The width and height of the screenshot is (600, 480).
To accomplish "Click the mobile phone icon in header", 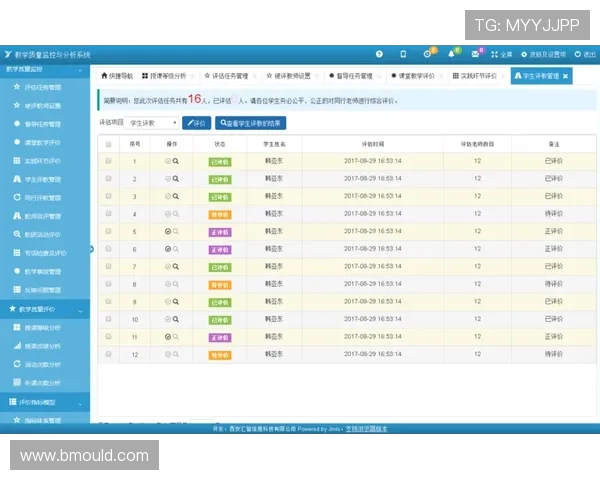I will click(403, 54).
